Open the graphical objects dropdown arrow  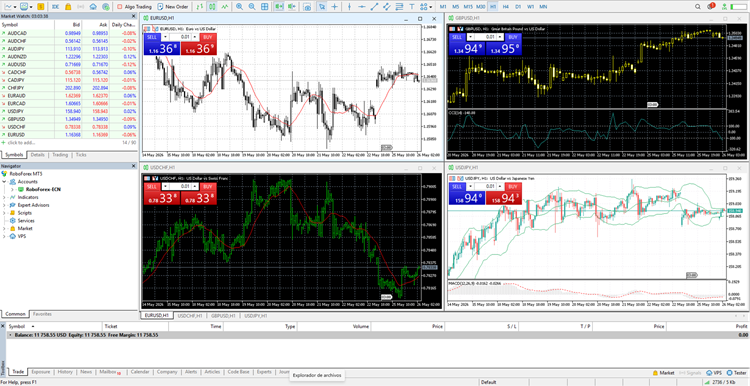[430, 7]
